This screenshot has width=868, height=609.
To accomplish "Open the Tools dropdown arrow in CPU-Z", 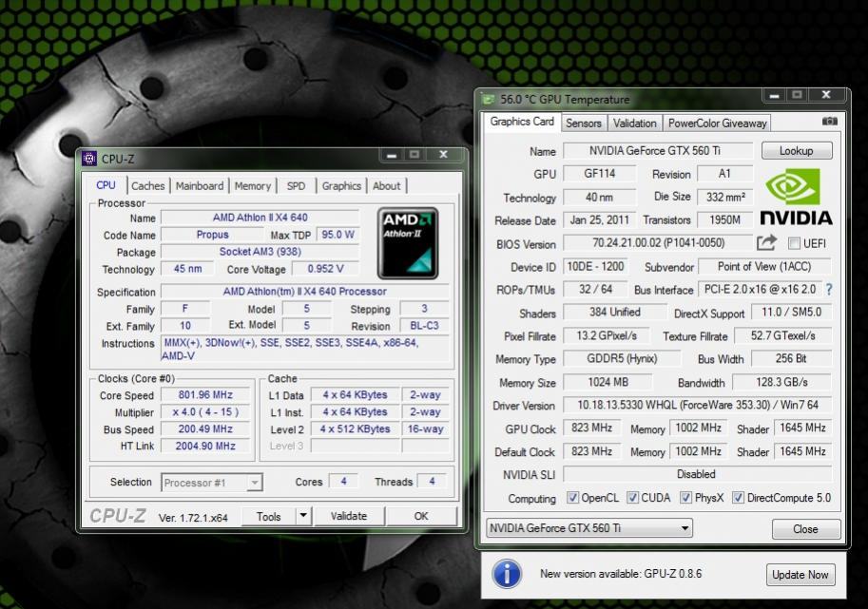I will tap(303, 516).
